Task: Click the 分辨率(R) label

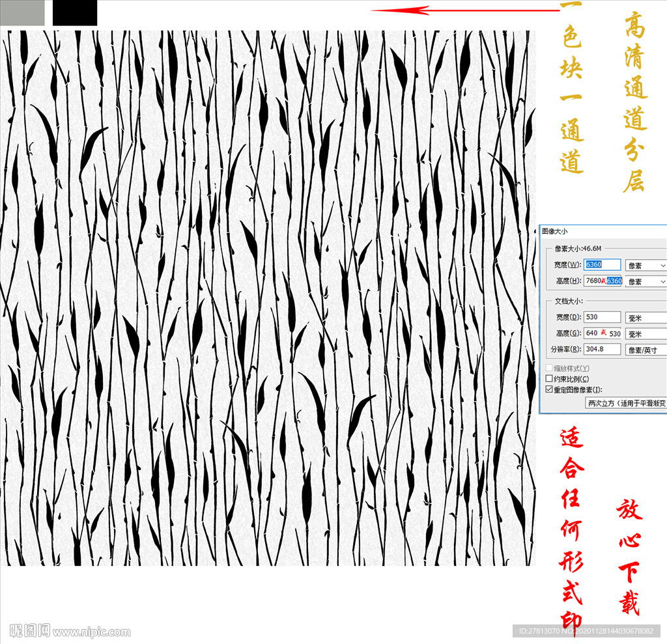Action: coord(566,349)
